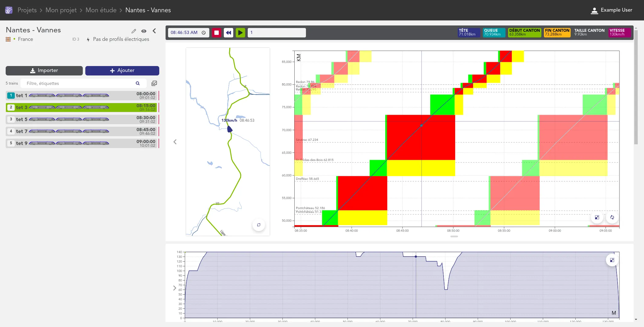The image size is (644, 327).
Task: Collapse the left train list panel
Action: (154, 31)
